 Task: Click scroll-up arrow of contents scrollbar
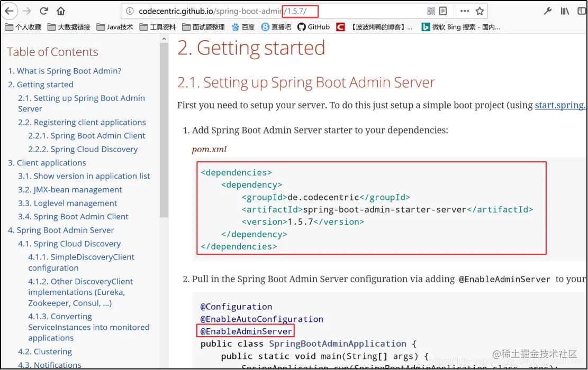[164, 39]
